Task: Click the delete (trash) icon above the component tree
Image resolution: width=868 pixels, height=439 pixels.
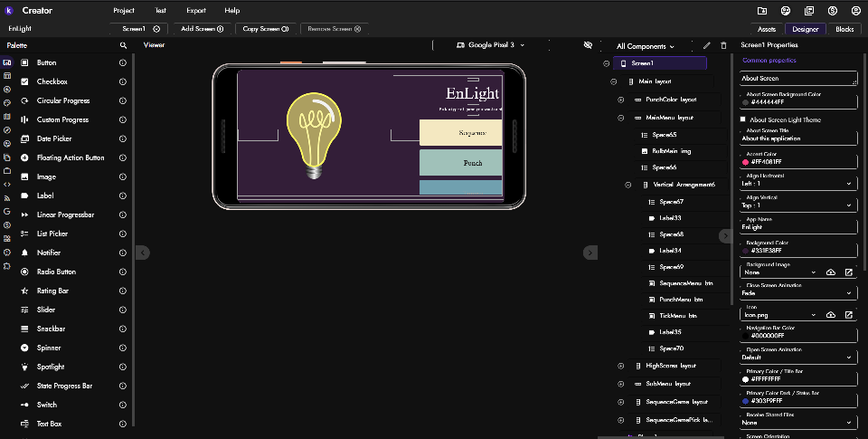Action: click(x=722, y=45)
